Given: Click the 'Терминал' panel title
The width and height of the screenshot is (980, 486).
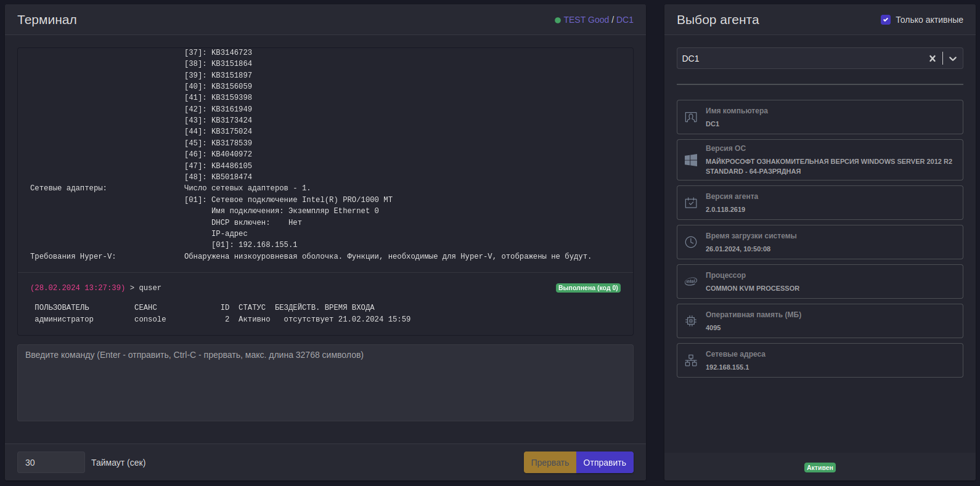Looking at the screenshot, I should [x=47, y=20].
